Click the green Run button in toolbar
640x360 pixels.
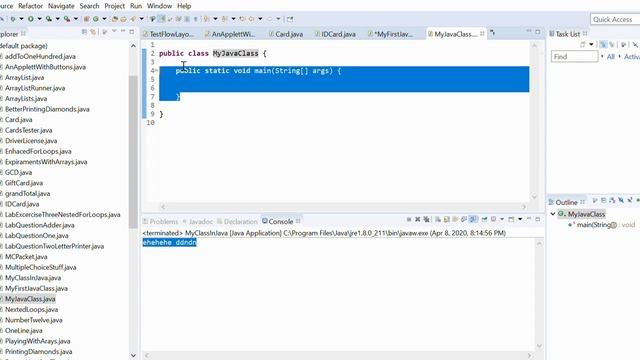coord(31,19)
